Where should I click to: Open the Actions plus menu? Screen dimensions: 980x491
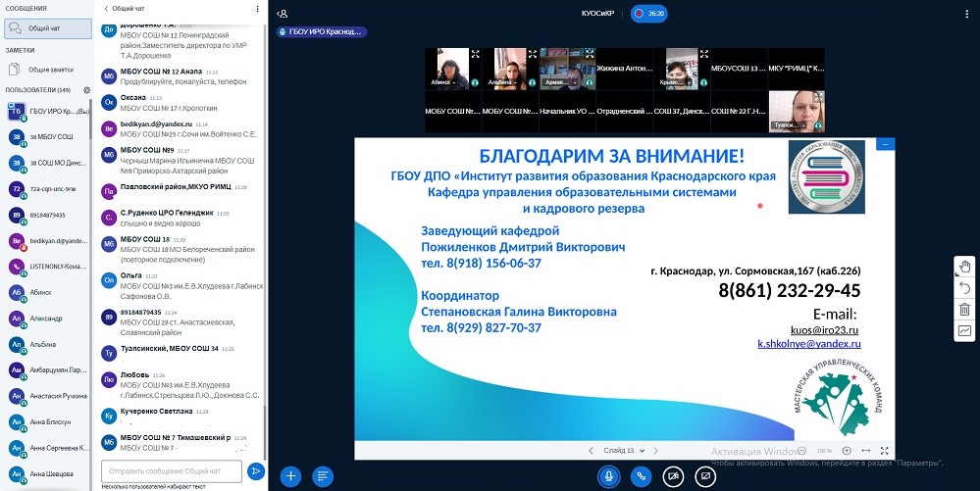coord(290,475)
